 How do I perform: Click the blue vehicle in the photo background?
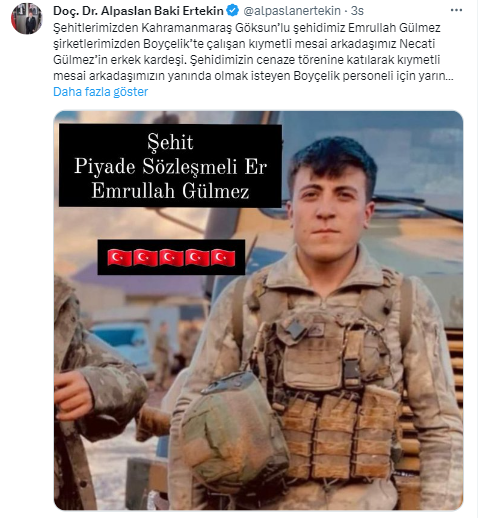[120, 341]
